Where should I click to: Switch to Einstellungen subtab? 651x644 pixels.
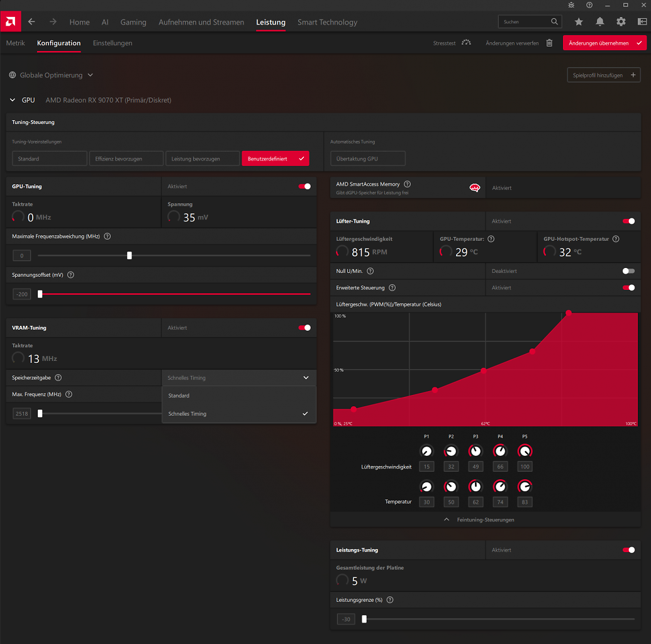click(113, 43)
